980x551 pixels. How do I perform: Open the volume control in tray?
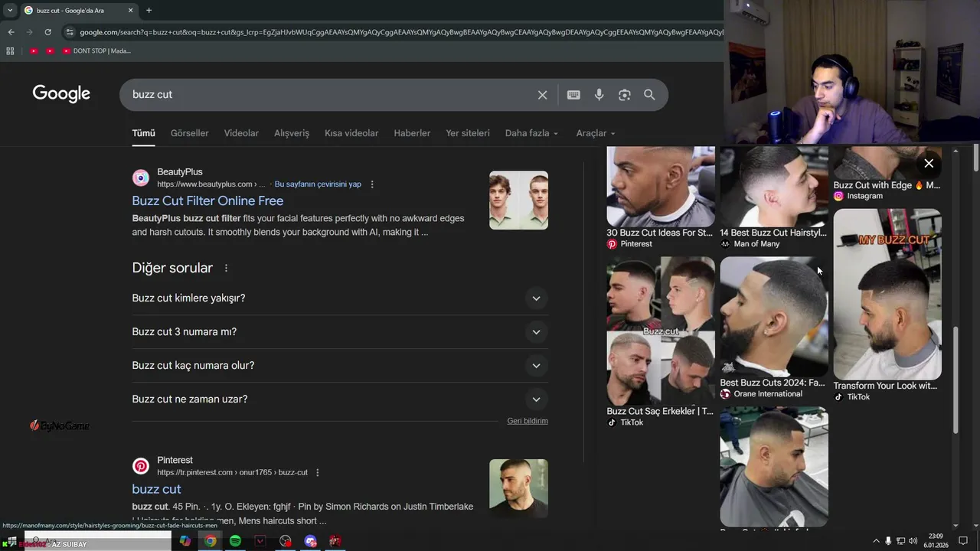913,541
